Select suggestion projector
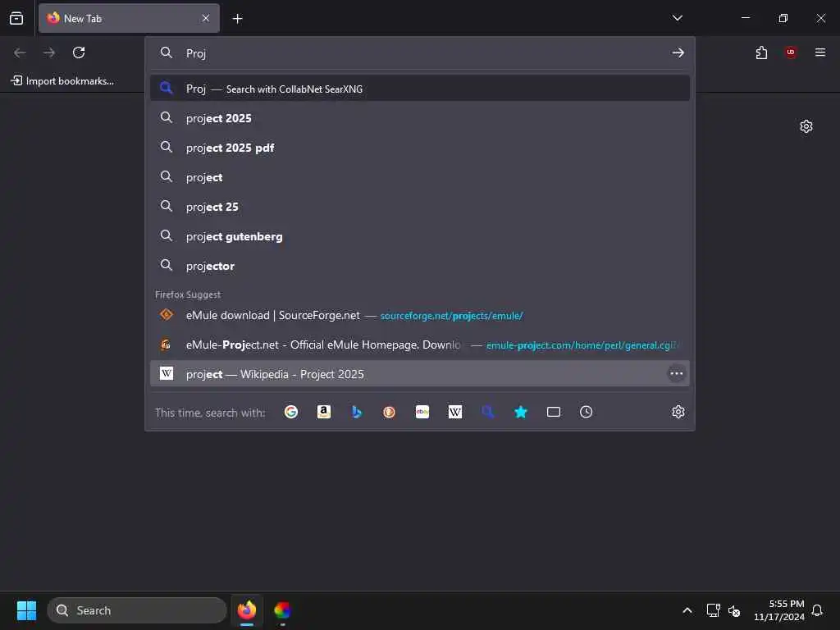840x630 pixels. coord(420,266)
